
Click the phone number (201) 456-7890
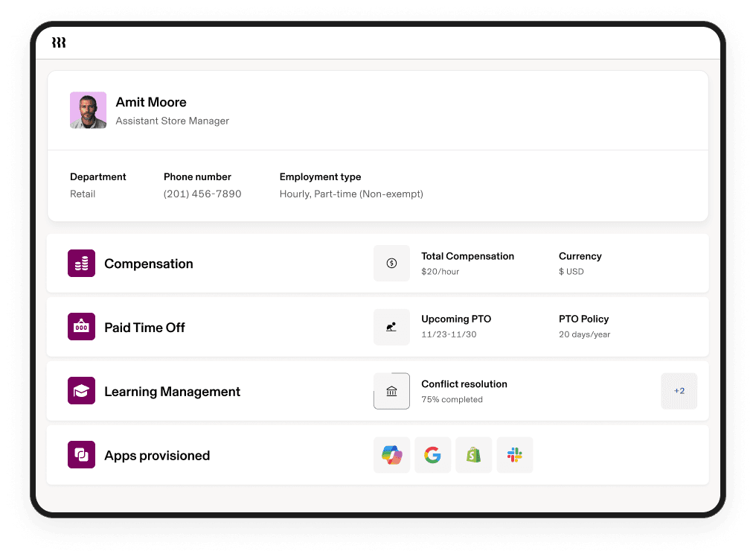coord(202,194)
